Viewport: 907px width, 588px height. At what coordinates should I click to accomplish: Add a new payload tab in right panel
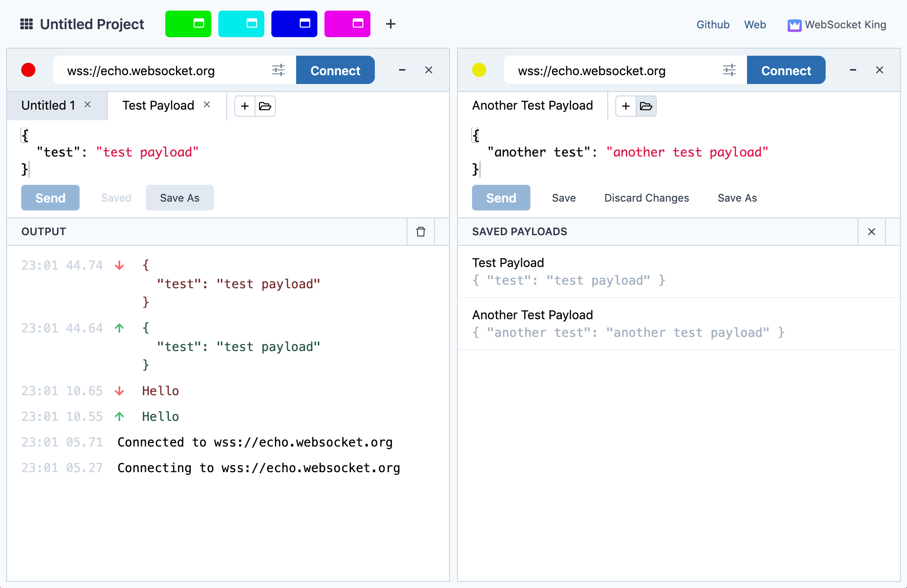[626, 106]
